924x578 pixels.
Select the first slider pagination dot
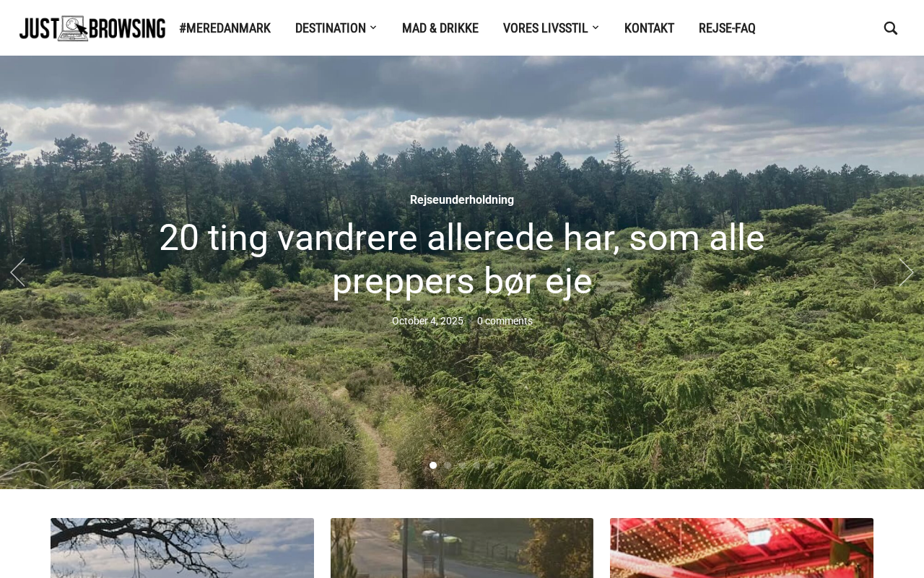(x=433, y=465)
